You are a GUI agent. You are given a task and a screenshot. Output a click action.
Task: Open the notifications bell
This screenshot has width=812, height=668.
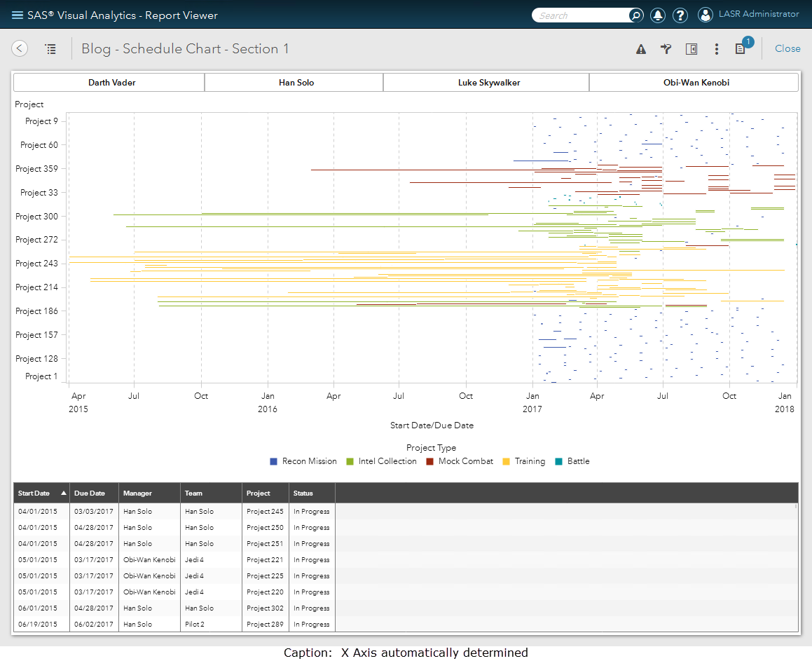[x=657, y=15]
